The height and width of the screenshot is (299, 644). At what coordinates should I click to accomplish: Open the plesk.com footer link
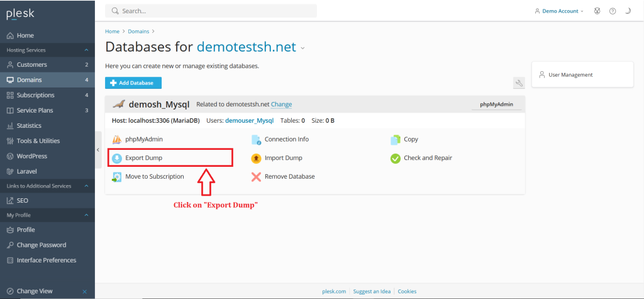coord(334,291)
